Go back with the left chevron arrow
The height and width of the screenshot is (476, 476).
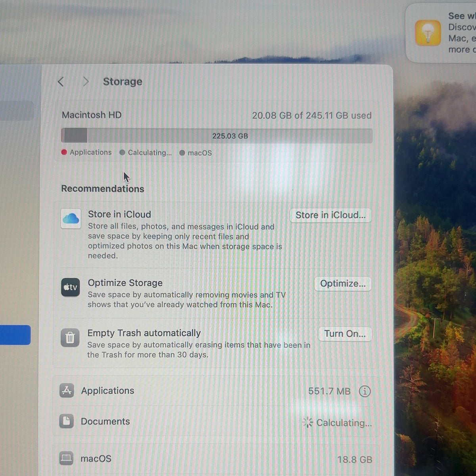[61, 82]
